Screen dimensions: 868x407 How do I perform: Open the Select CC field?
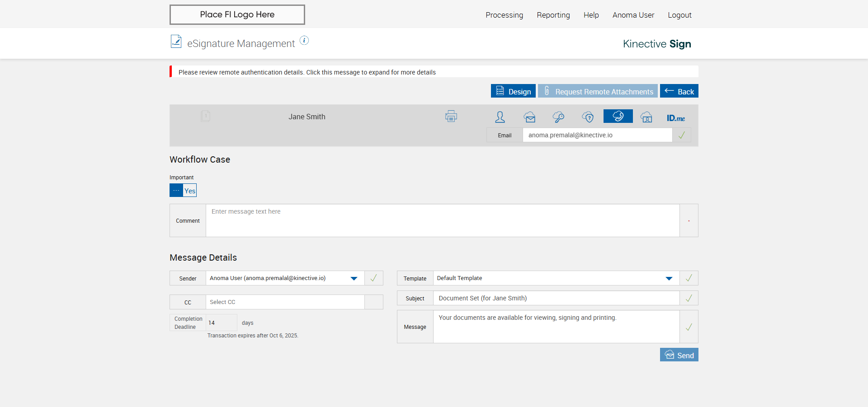tap(285, 302)
